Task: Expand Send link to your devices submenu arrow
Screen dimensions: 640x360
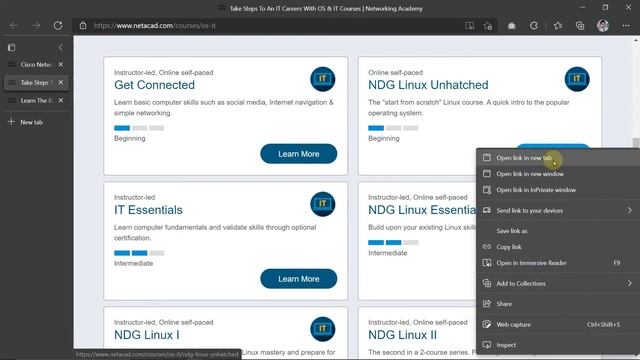Action: coord(629,210)
